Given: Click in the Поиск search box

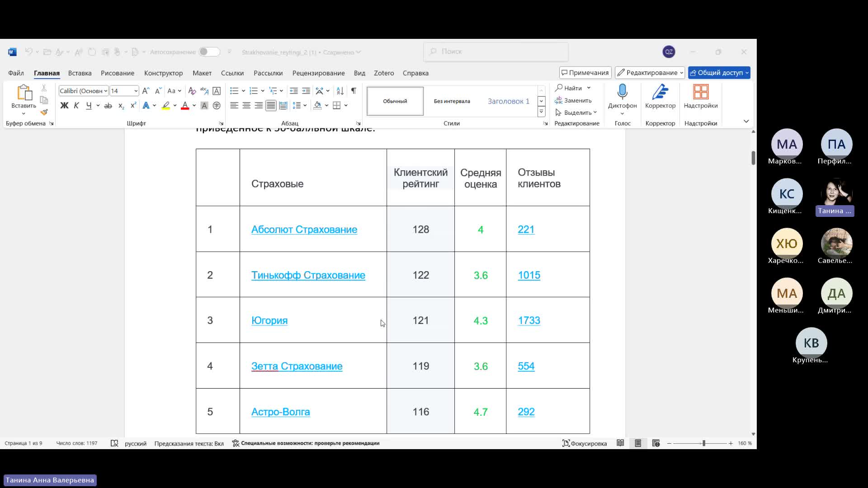Looking at the screenshot, I should coord(496,52).
